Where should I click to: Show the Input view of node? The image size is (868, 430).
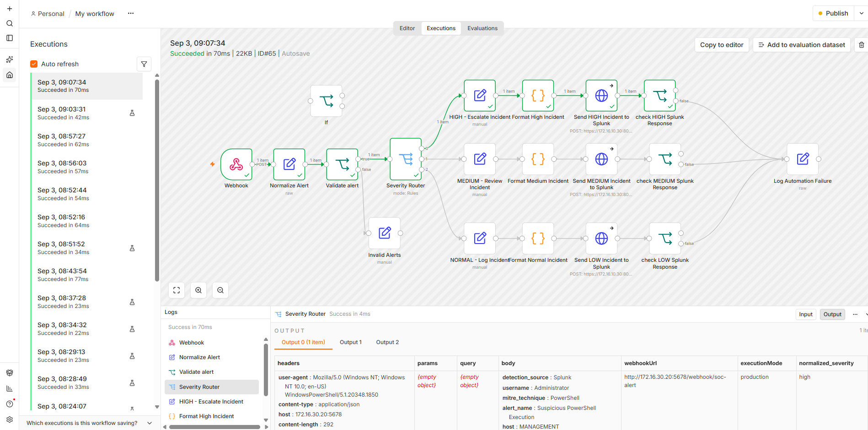coord(806,314)
